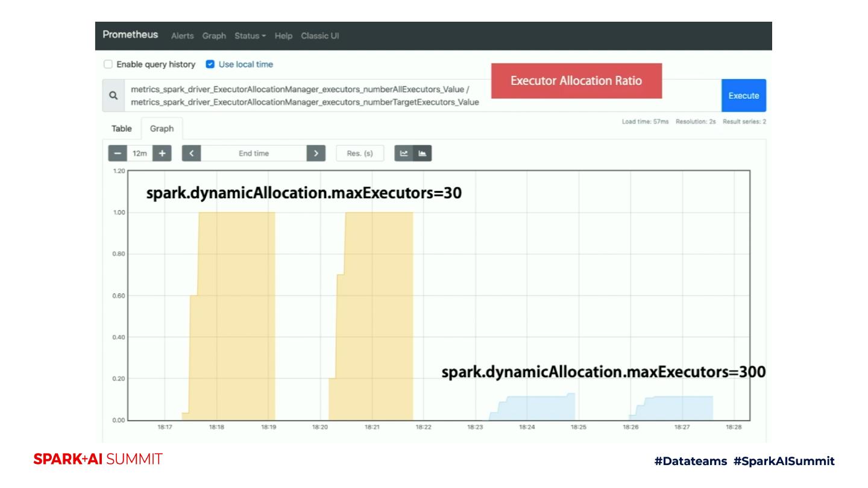Switch to unstacked line chart mode
Viewport: 868px width, 488px height.
pos(404,154)
